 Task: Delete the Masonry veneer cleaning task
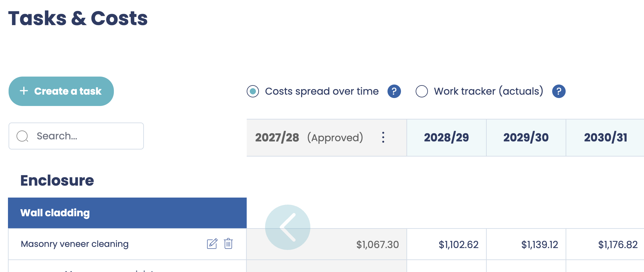pyautogui.click(x=228, y=244)
